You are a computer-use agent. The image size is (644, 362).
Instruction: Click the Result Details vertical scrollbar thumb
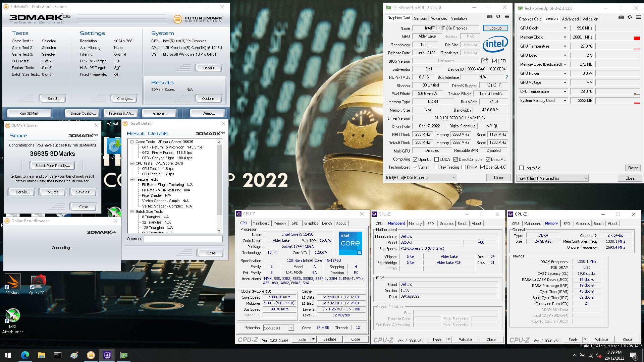pyautogui.click(x=219, y=180)
